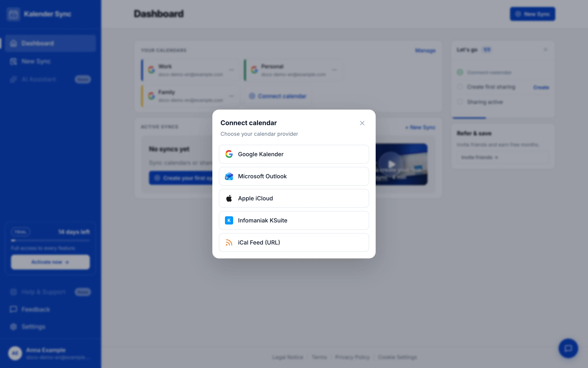Click the orange RSS feed icon
Image resolution: width=588 pixels, height=368 pixels.
tap(229, 242)
